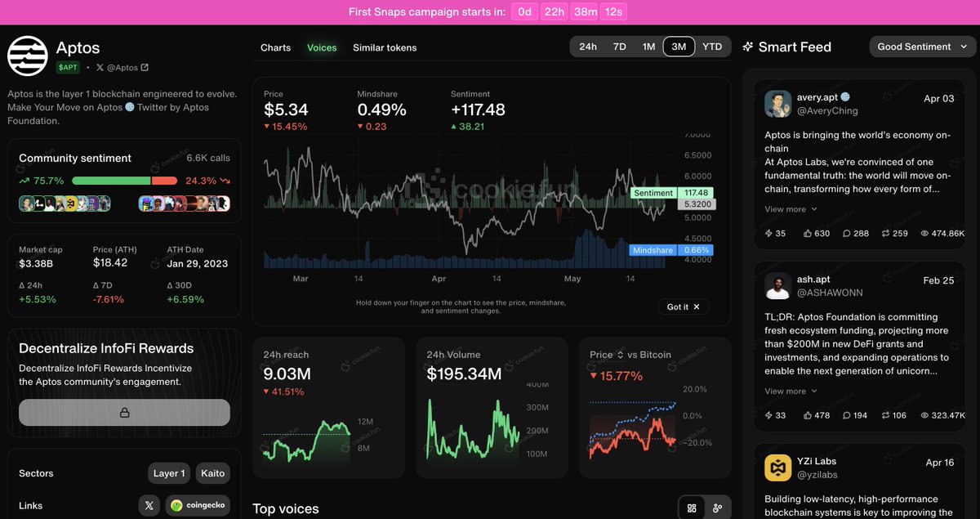Click the comment icon showing 288
The width and height of the screenshot is (980, 519).
tap(847, 234)
